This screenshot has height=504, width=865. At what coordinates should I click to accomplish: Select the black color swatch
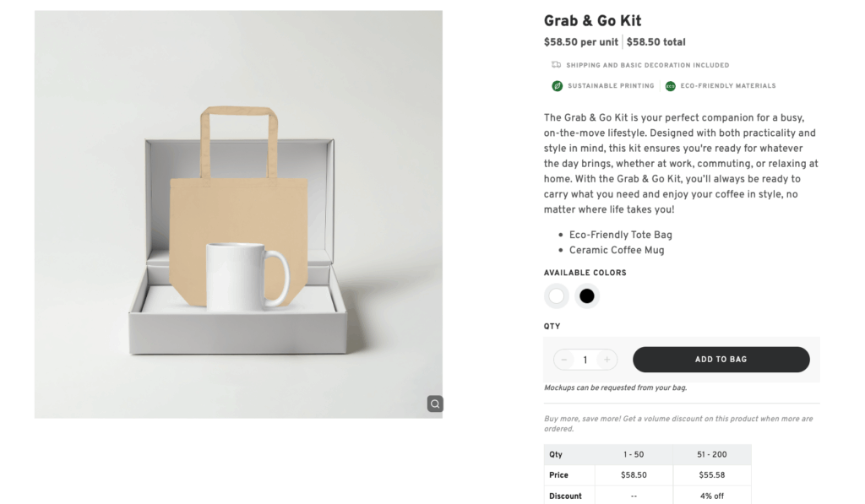click(586, 295)
